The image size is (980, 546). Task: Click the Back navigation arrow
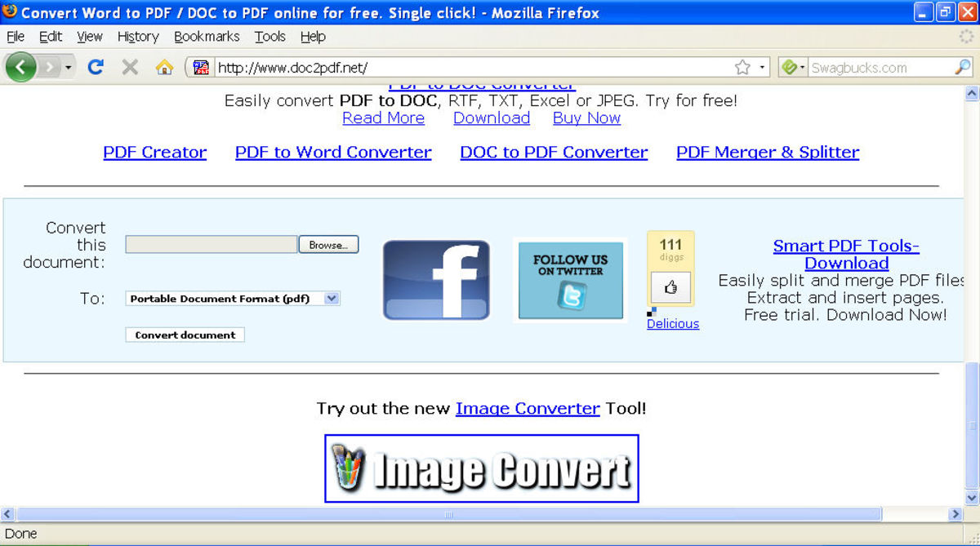pos(20,67)
